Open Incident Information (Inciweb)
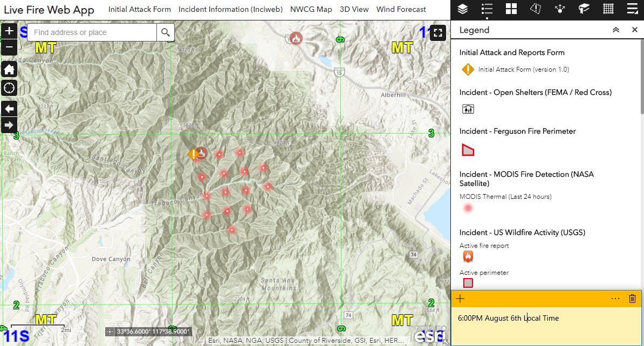Viewport: 644px width, 346px height. [x=230, y=9]
